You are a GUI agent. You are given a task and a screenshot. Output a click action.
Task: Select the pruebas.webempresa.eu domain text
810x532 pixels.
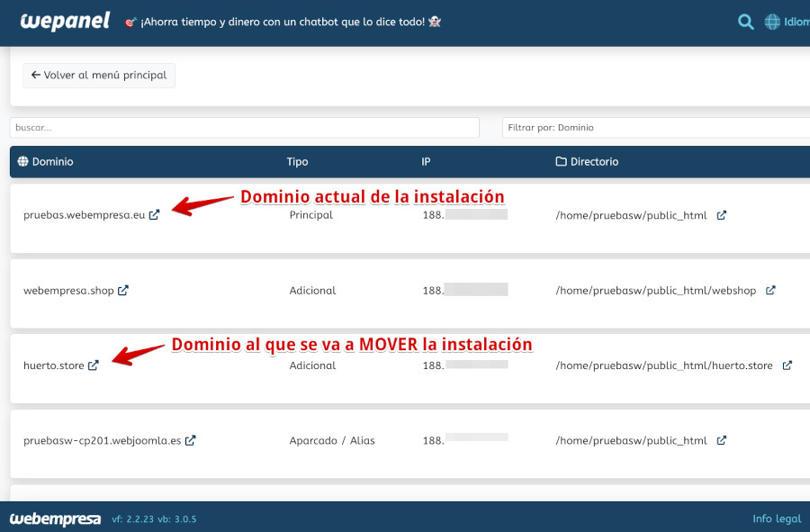[85, 215]
